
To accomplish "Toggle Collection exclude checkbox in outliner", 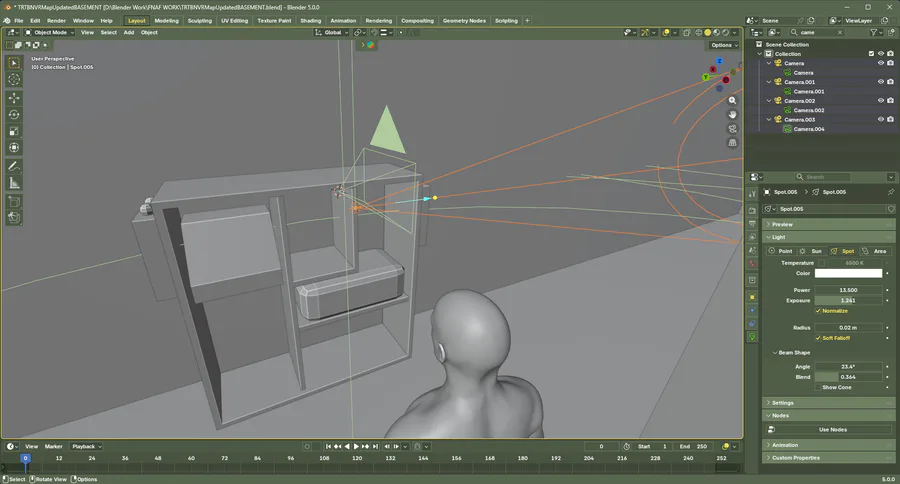I will (x=871, y=54).
